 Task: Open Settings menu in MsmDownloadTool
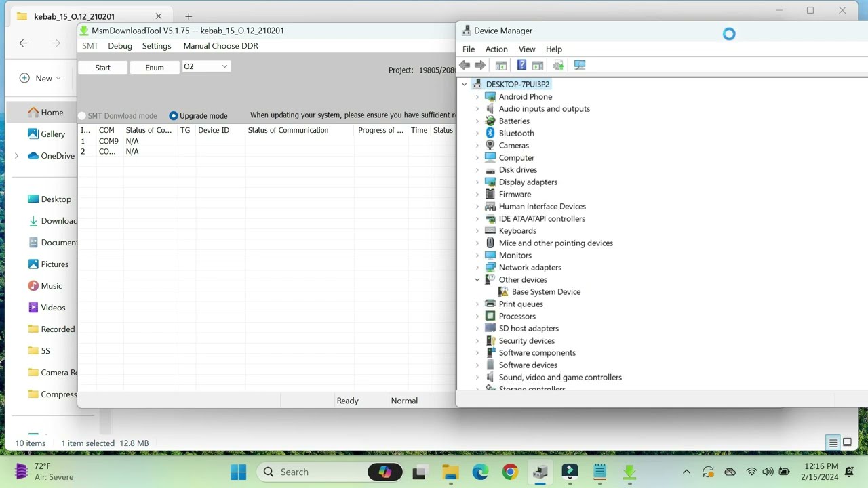(157, 46)
